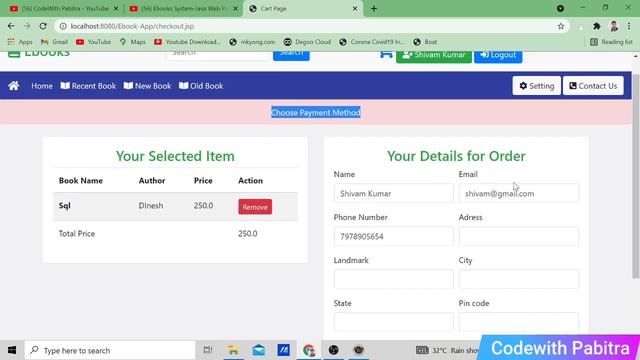Open the Old Book nav link
This screenshot has height=360, width=640.
click(x=201, y=86)
